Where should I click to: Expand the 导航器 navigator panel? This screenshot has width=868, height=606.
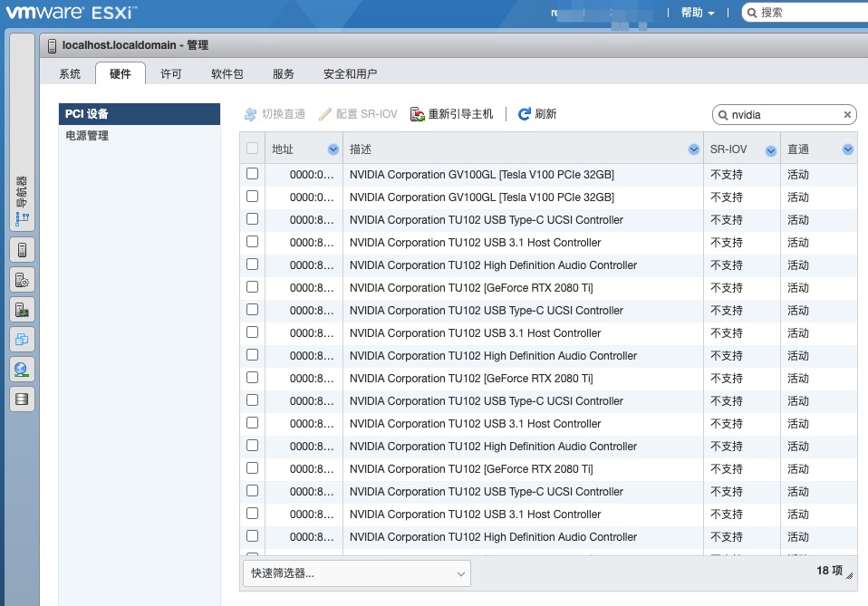(22, 131)
